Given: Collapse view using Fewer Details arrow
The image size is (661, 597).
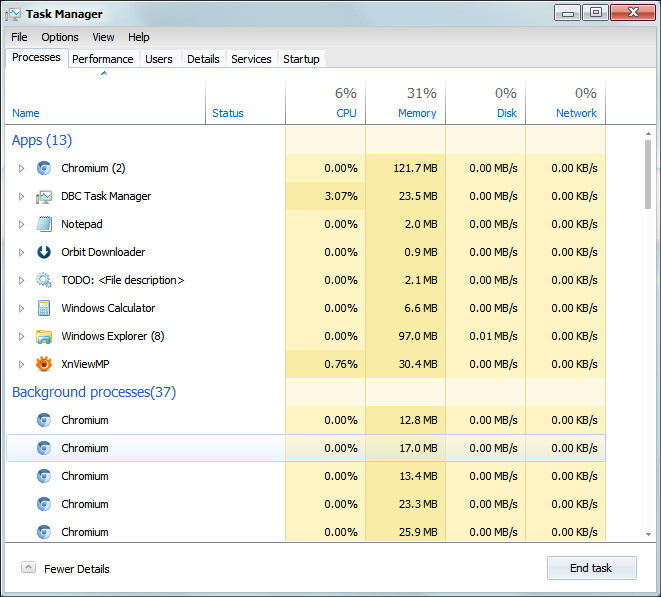Looking at the screenshot, I should (28, 567).
